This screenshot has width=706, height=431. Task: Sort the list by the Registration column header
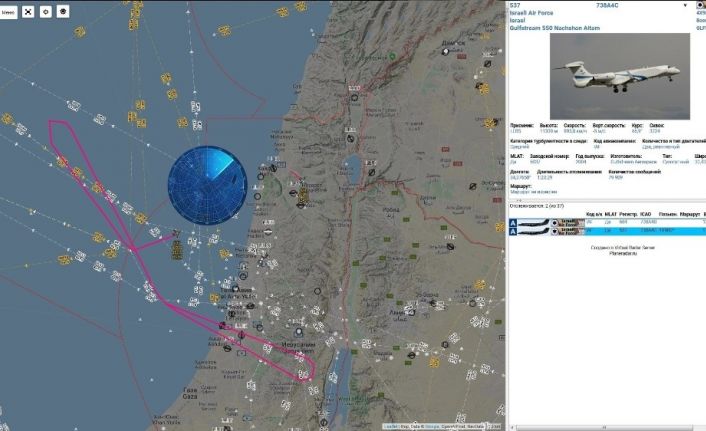627,213
